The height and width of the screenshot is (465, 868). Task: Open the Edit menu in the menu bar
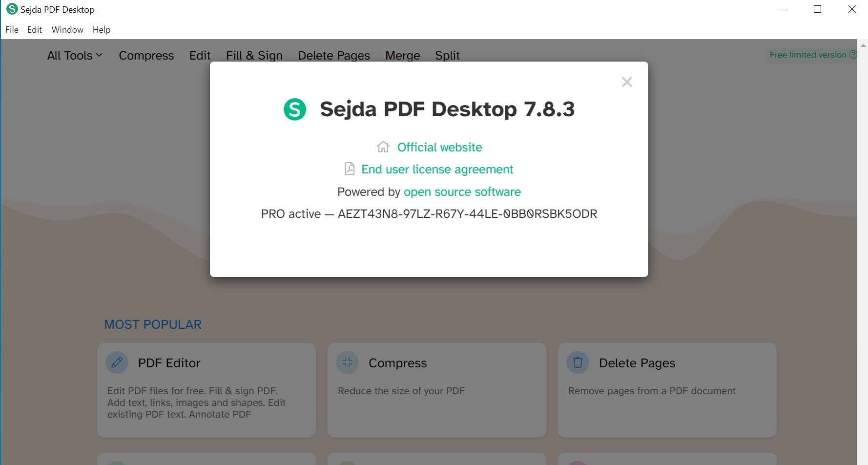pyautogui.click(x=35, y=30)
